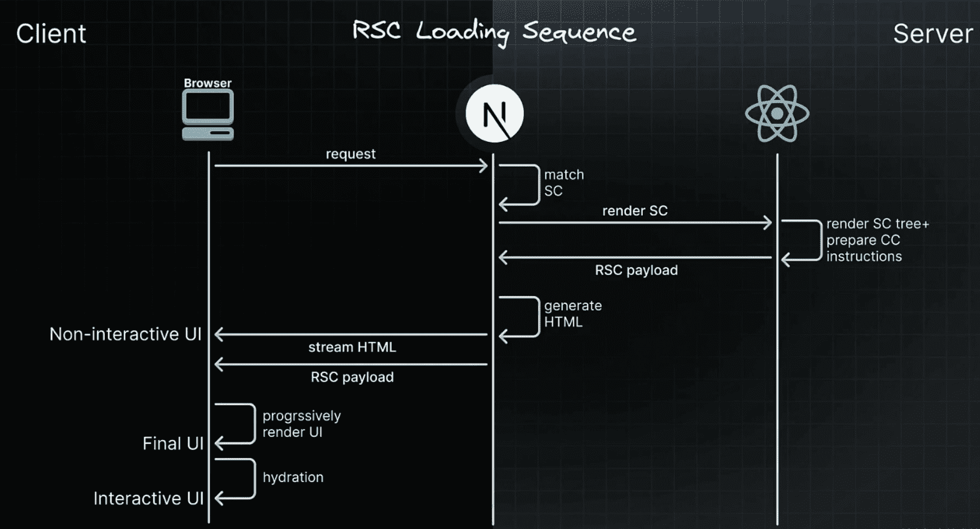Click the "stream HTML" label
This screenshot has height=529, width=980.
352,347
